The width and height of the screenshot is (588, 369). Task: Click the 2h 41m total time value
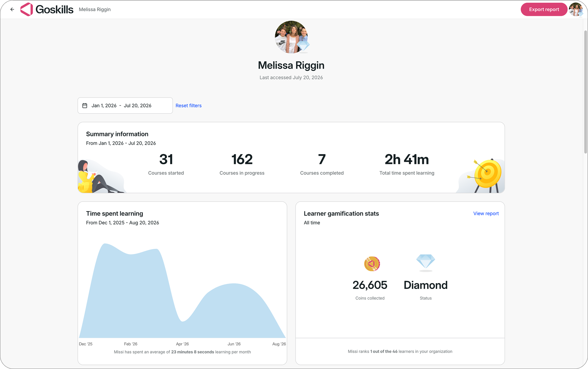[x=407, y=159]
